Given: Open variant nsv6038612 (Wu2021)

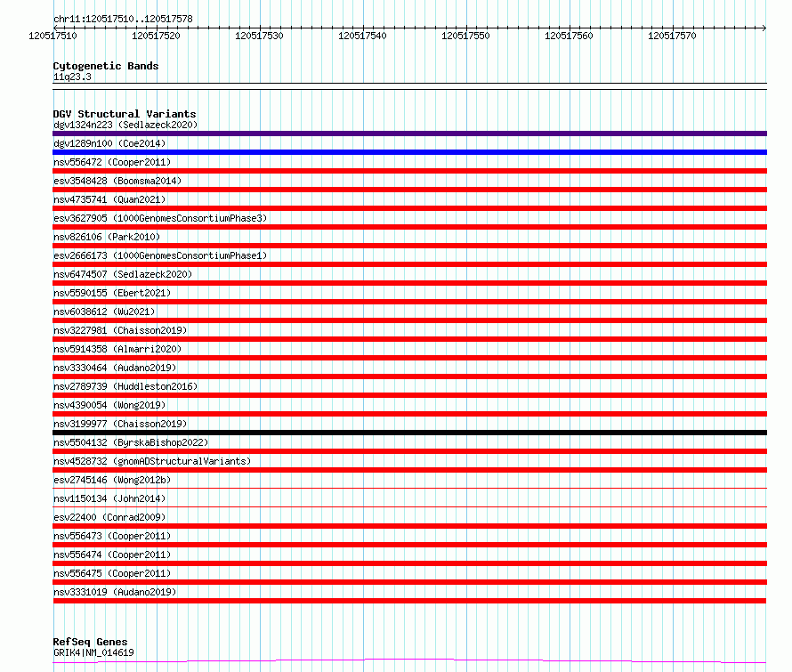Looking at the screenshot, I should pos(104,312).
